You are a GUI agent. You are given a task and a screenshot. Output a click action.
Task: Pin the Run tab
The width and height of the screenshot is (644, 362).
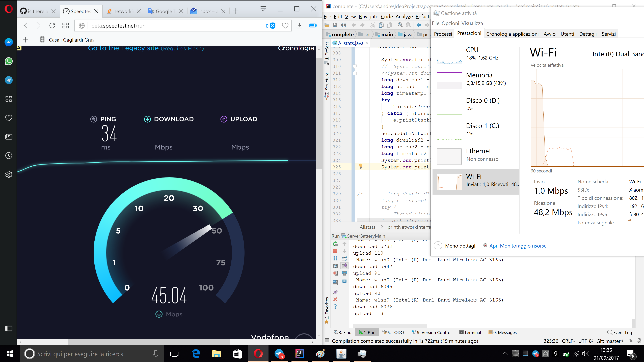pos(335,292)
